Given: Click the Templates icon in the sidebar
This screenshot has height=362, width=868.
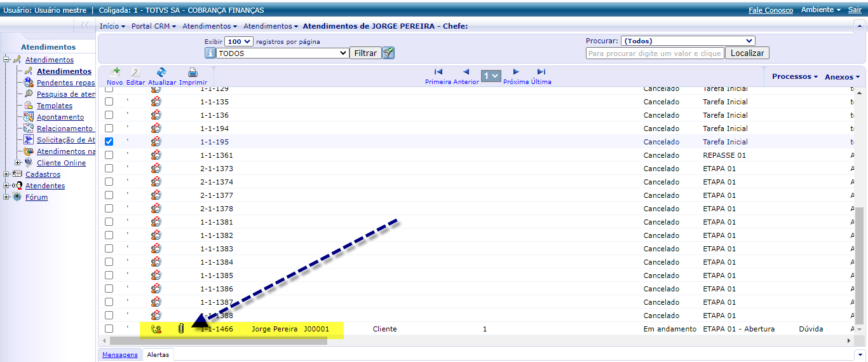Looking at the screenshot, I should 29,106.
